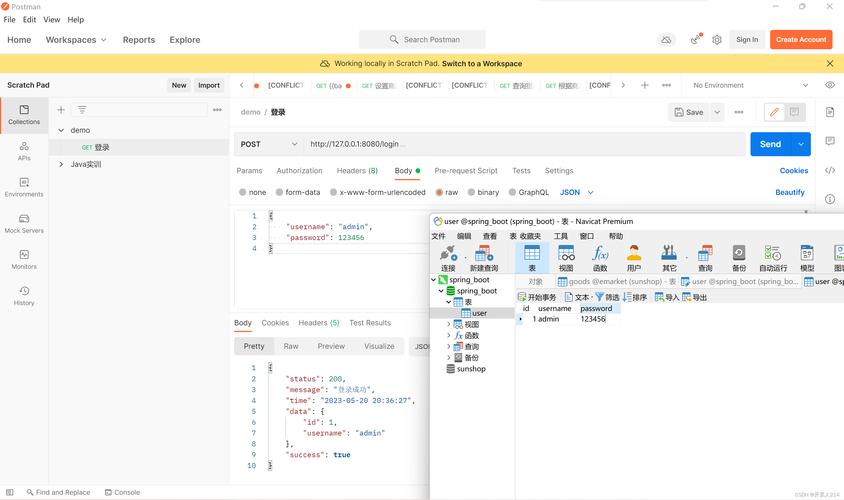Open the No Environment dropdown

click(750, 85)
